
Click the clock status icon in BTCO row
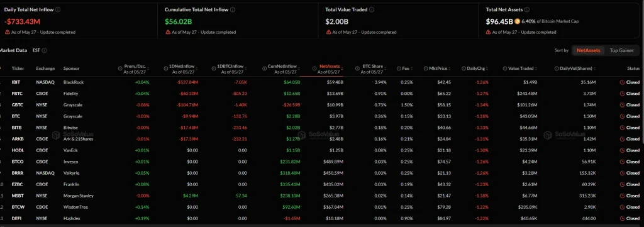pyautogui.click(x=622, y=162)
